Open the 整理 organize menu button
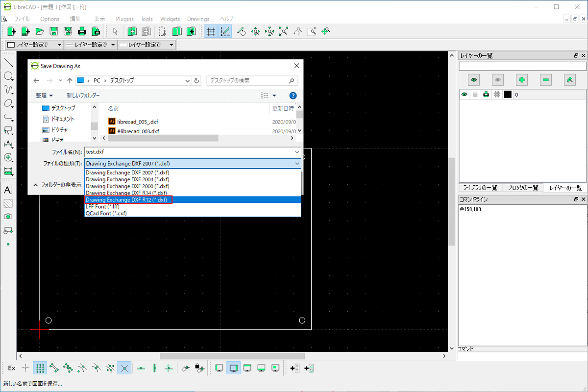 pyautogui.click(x=44, y=96)
